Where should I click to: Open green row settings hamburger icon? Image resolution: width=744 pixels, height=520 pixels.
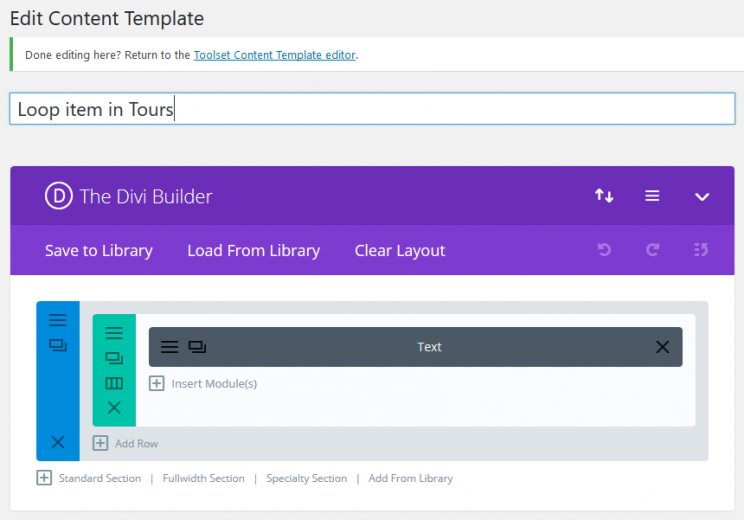point(114,333)
